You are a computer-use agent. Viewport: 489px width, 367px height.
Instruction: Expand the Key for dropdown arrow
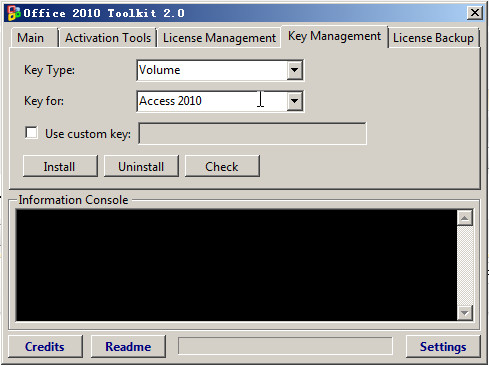click(x=294, y=101)
